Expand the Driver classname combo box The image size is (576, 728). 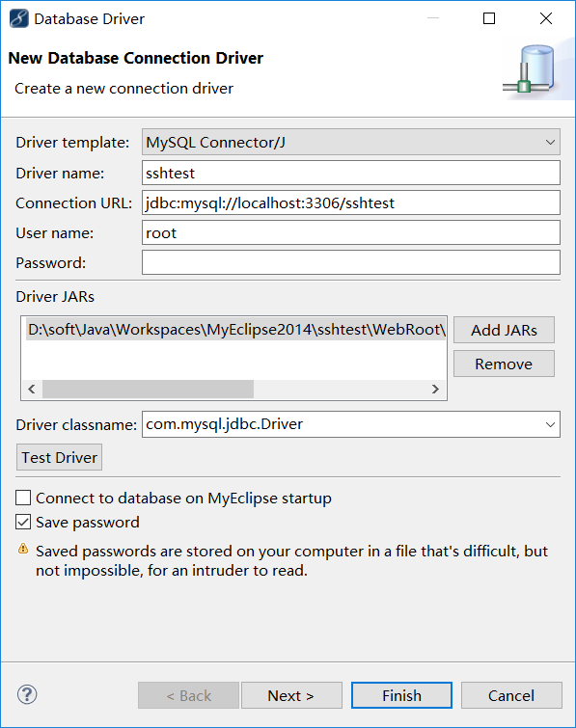pos(551,424)
